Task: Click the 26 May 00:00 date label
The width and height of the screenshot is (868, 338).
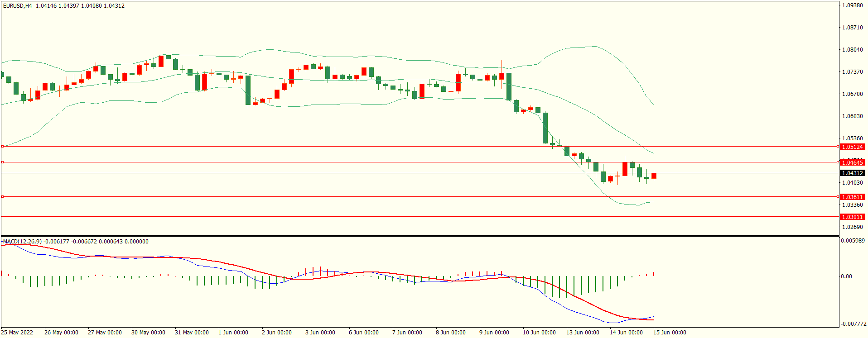Action: 61,333
